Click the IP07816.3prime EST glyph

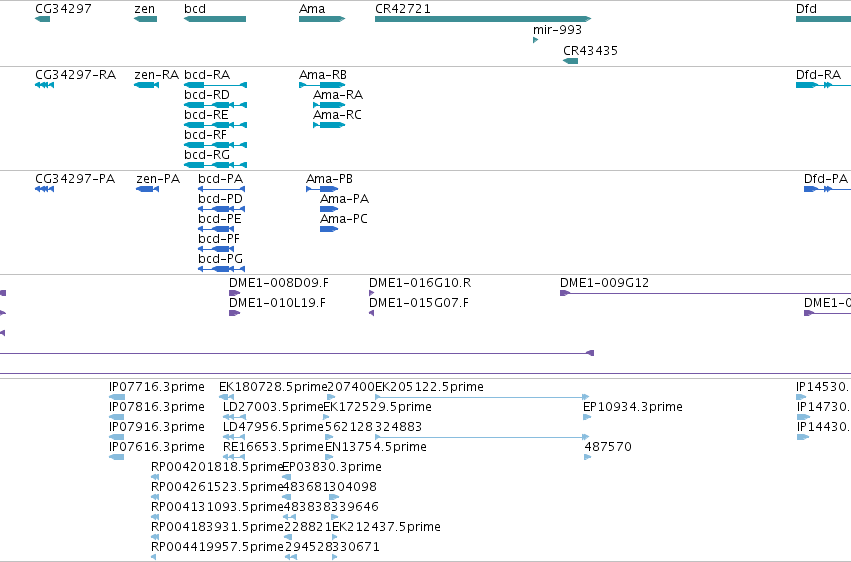pos(117,417)
